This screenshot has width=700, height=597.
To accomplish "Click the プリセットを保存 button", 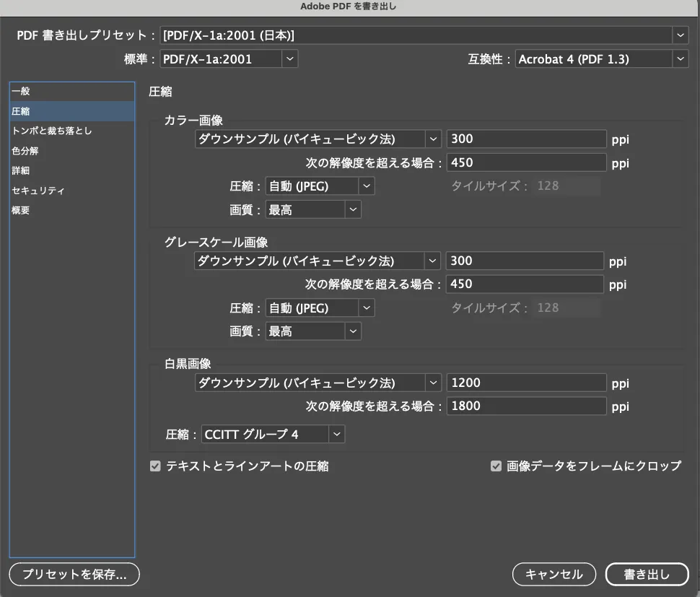I will click(x=74, y=575).
